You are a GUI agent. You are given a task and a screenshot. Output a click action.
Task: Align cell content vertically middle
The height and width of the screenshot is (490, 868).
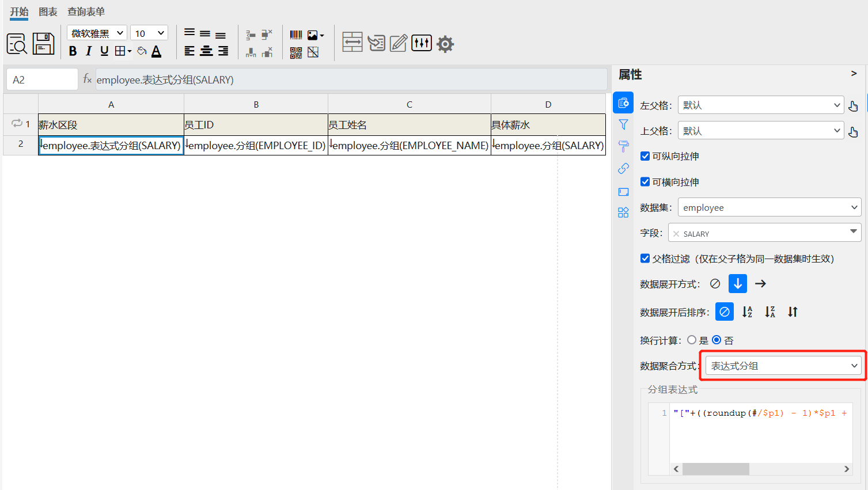tap(205, 33)
